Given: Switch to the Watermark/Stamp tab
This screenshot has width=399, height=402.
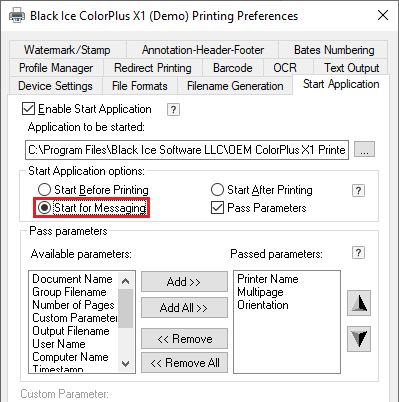Looking at the screenshot, I should point(67,50).
